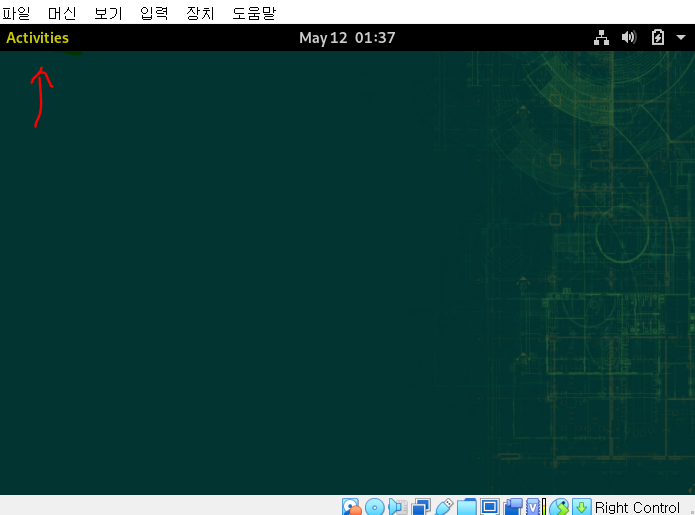Open the 입력 menu

tap(154, 13)
